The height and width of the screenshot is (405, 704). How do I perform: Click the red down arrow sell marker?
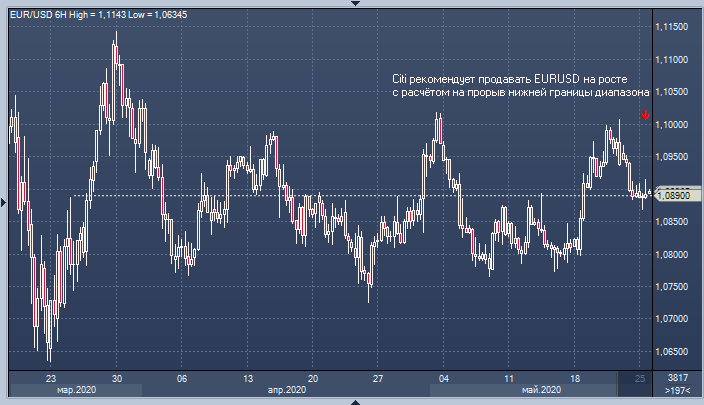pos(645,115)
